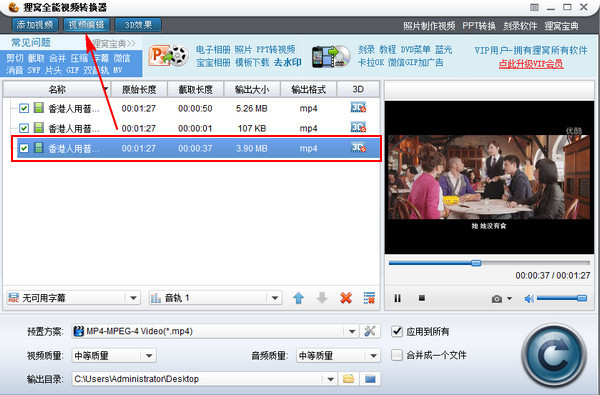Mute audio via the speaker icon
Image resolution: width=600 pixels, height=395 pixels.
(x=529, y=299)
